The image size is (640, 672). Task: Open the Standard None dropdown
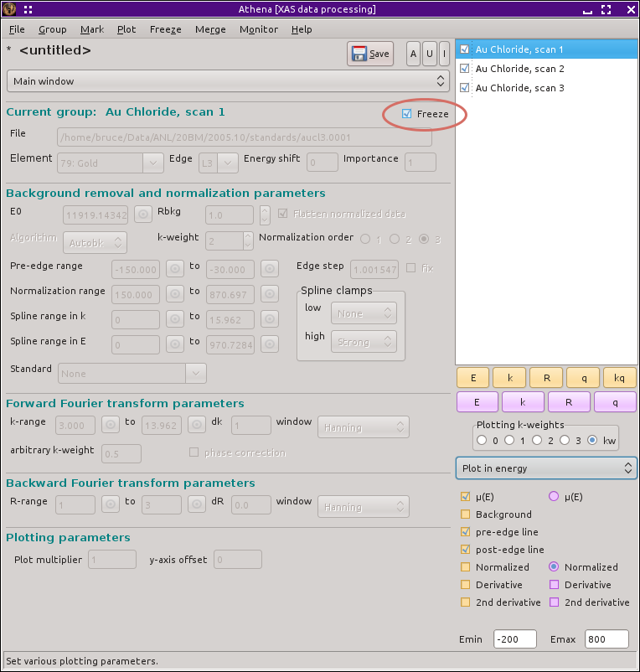pos(132,373)
